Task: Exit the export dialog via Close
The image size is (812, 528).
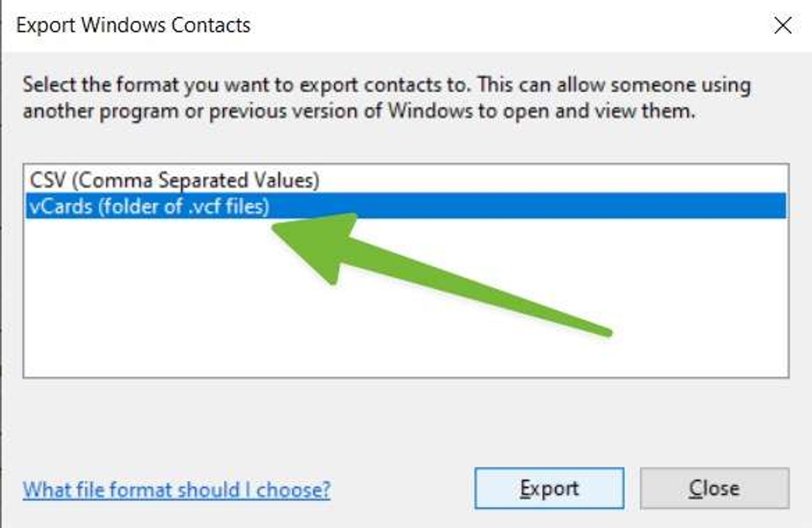Action: point(715,488)
